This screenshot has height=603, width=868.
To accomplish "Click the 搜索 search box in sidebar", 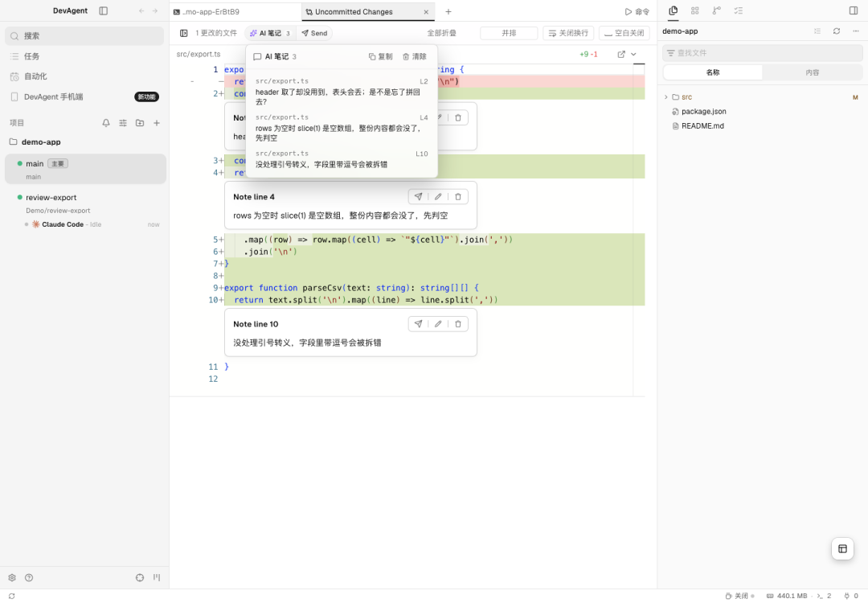I will [84, 36].
